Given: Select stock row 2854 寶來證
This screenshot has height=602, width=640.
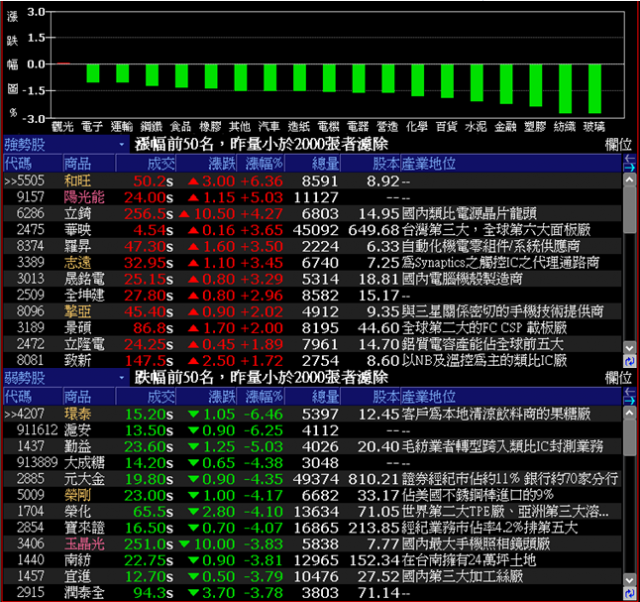Looking at the screenshot, I should click(x=312, y=528).
